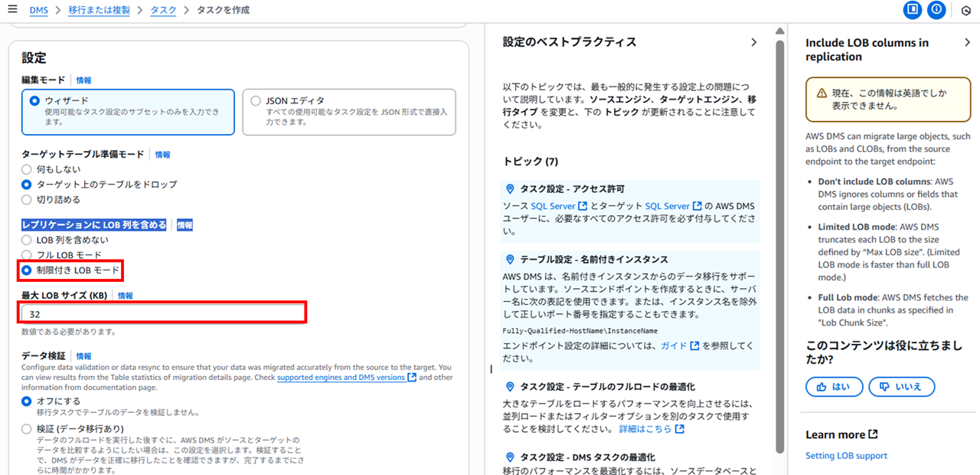This screenshot has height=475, width=980.
Task: Open the blue info panel icon
Action: tap(936, 10)
